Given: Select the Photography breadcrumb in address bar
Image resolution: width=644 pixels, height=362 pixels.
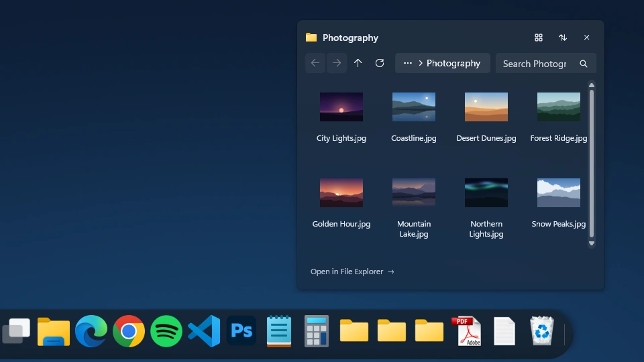Looking at the screenshot, I should pyautogui.click(x=453, y=63).
